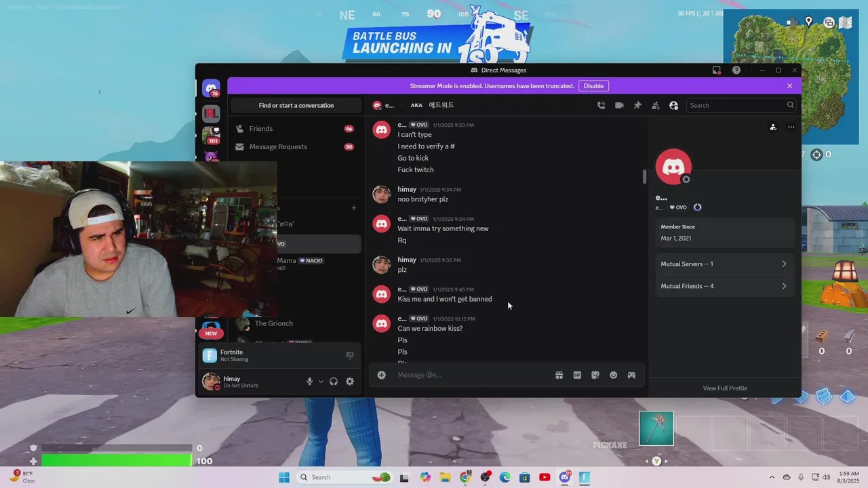Open the sticker picker
868x488 pixels.
(x=595, y=375)
